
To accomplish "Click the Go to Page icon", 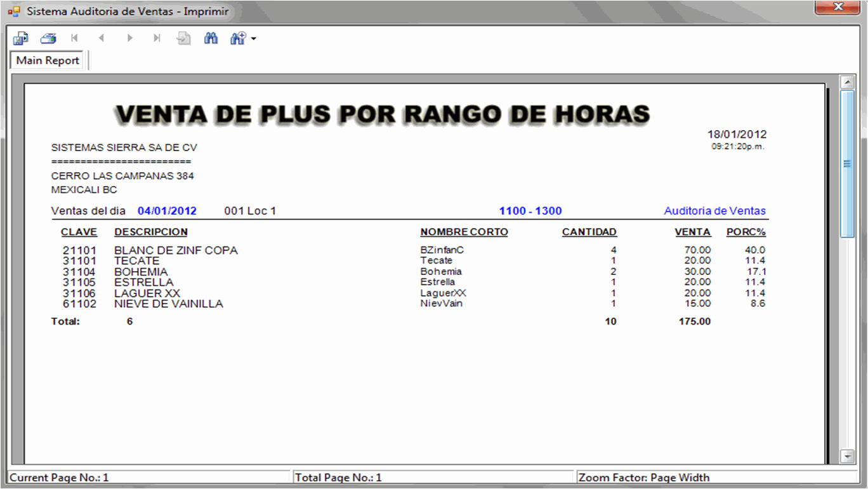I will click(184, 39).
